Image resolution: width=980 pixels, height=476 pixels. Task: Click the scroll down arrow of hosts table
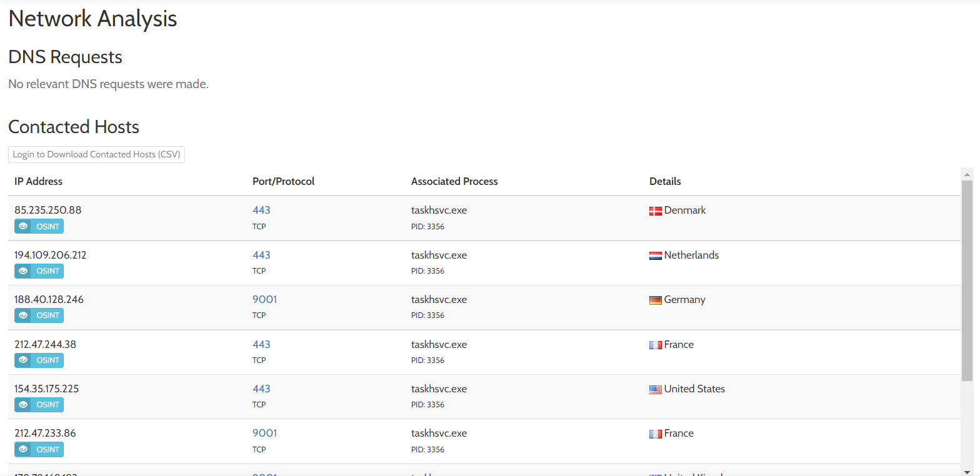[x=967, y=471]
